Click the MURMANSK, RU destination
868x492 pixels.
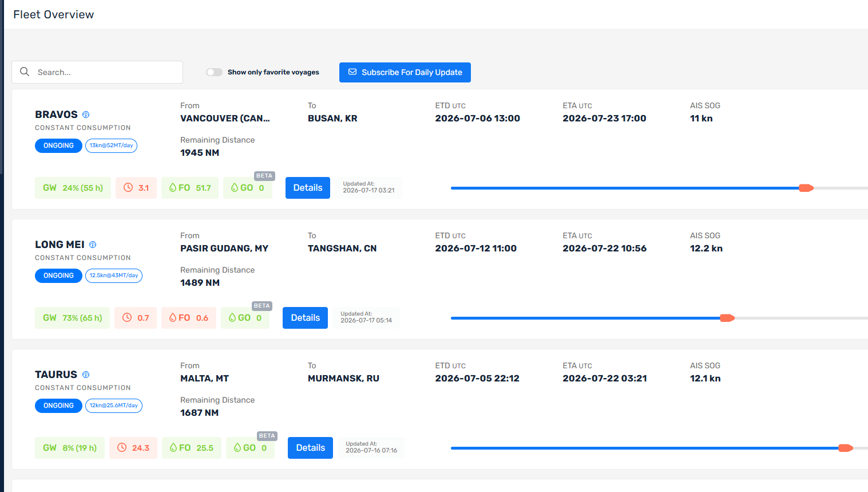click(x=343, y=379)
